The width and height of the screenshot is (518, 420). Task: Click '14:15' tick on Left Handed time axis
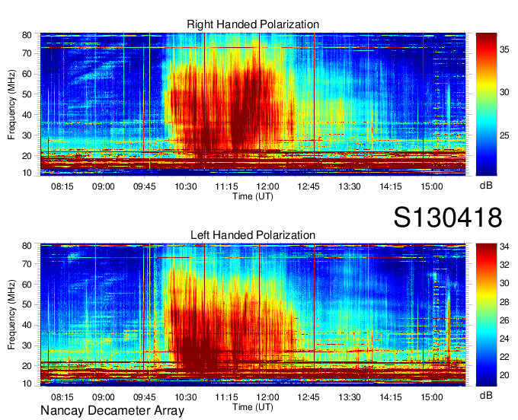(391, 397)
